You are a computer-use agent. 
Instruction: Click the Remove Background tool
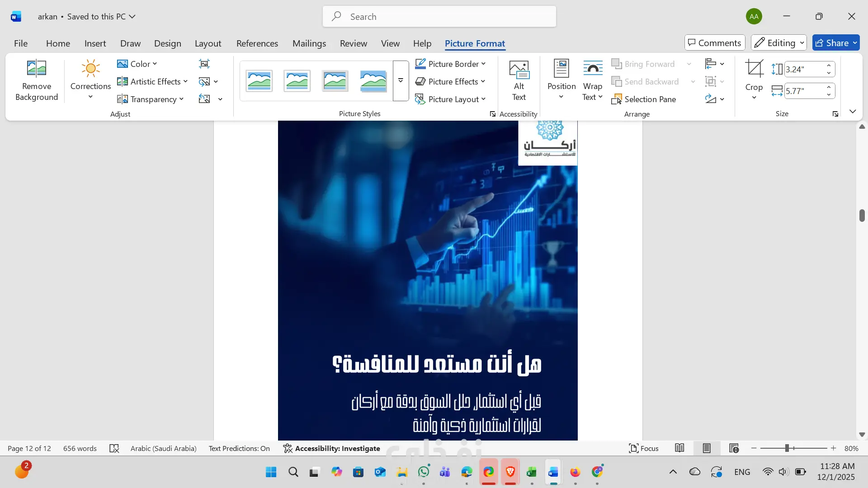click(x=37, y=80)
